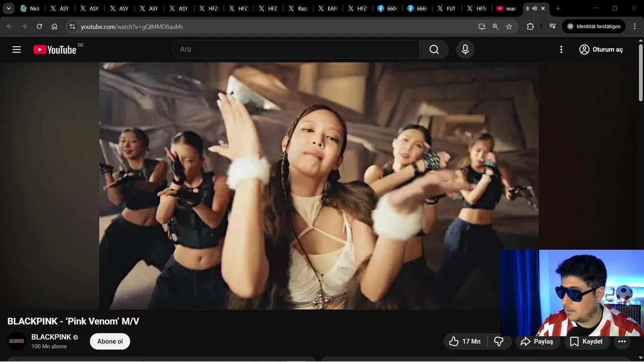This screenshot has width=644, height=362.
Task: Click the browser forward arrow
Action: [x=24, y=26]
